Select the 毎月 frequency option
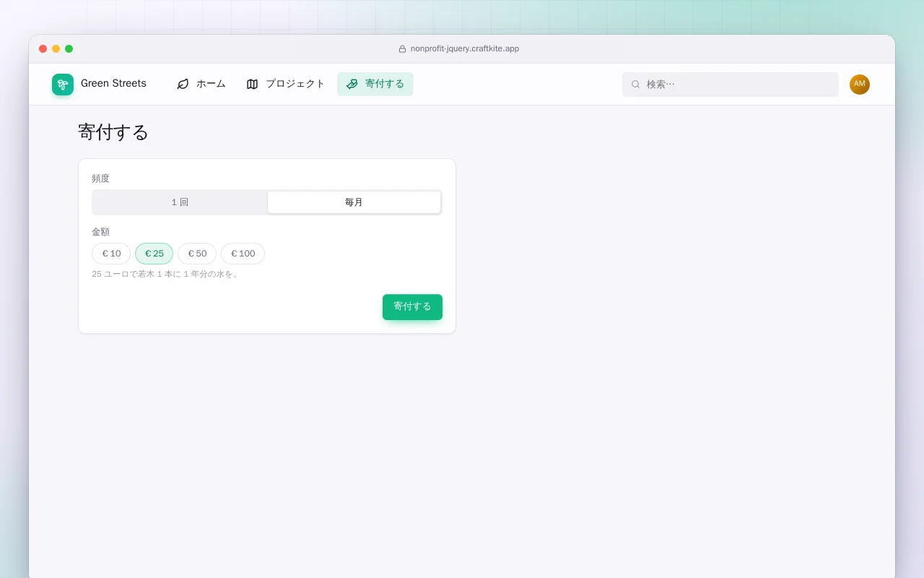This screenshot has height=578, width=924. point(354,202)
